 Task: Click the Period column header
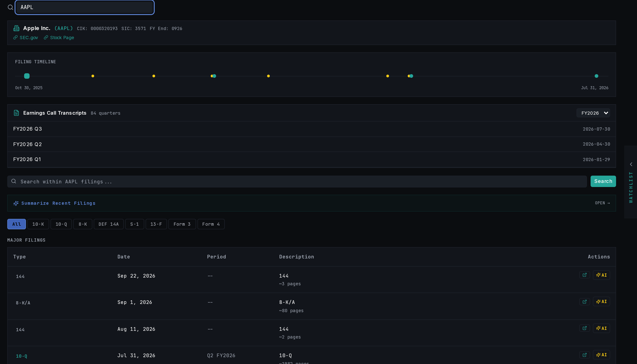pos(217,257)
